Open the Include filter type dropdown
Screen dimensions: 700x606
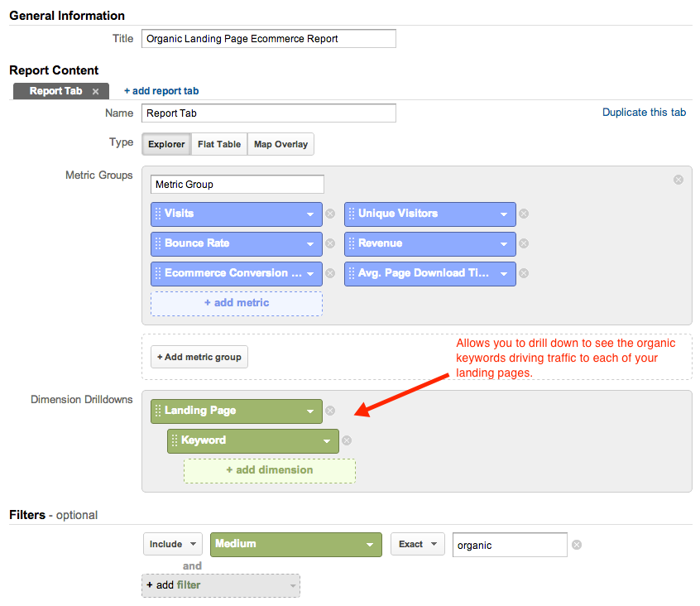coord(173,544)
